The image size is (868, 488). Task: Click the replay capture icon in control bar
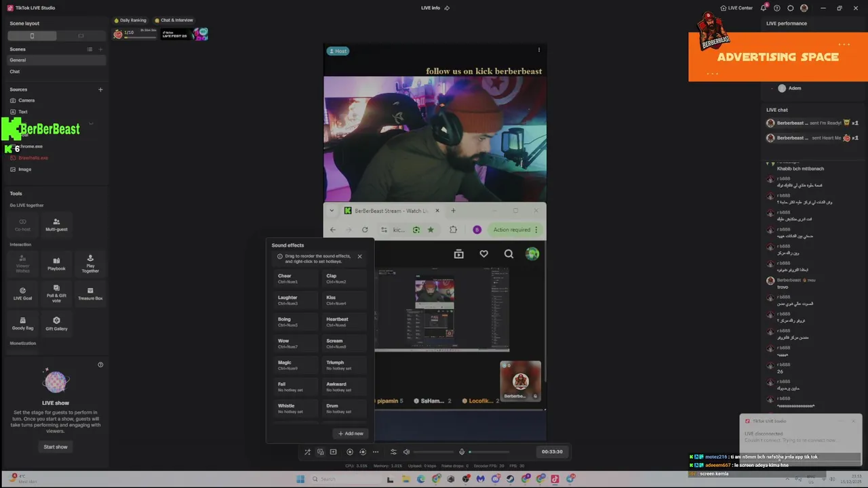click(363, 452)
